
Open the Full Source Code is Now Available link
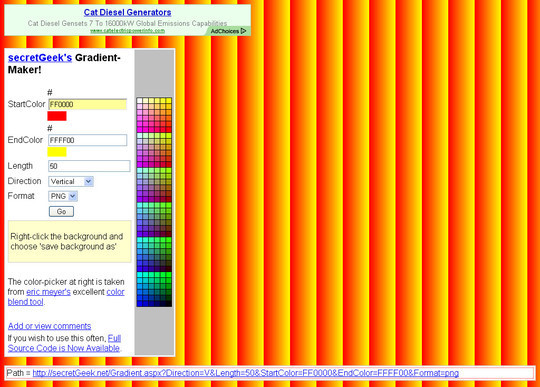[64, 343]
